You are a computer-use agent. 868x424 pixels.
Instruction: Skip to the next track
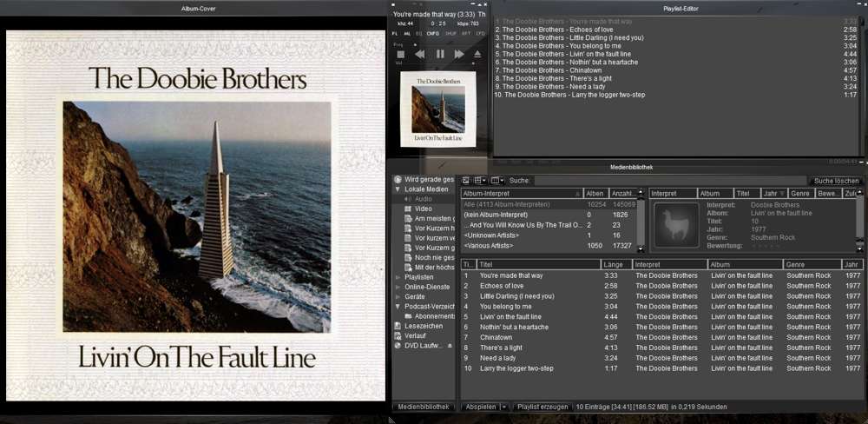459,54
